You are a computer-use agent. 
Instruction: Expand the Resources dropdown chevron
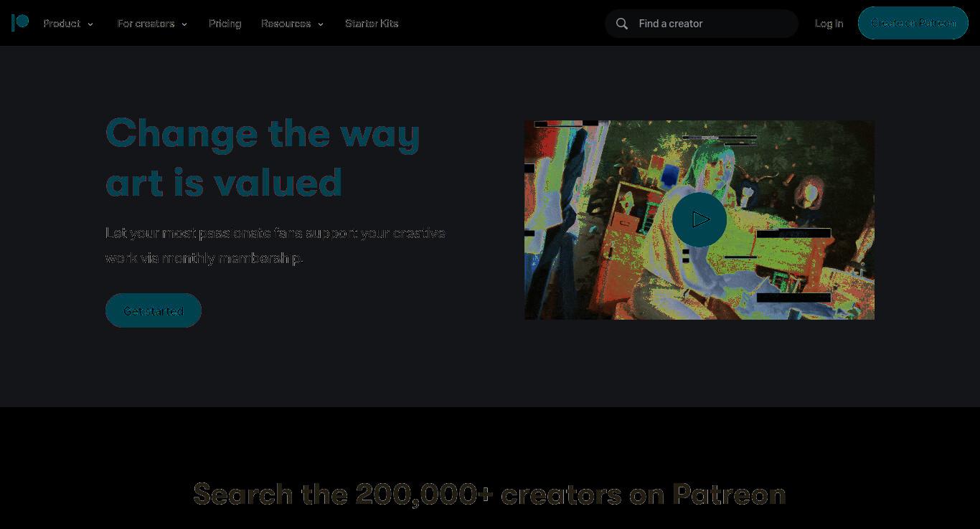point(321,24)
